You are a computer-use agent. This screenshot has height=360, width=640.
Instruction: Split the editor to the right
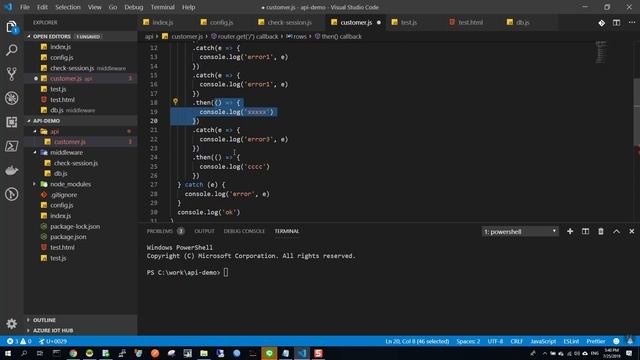tap(616, 23)
